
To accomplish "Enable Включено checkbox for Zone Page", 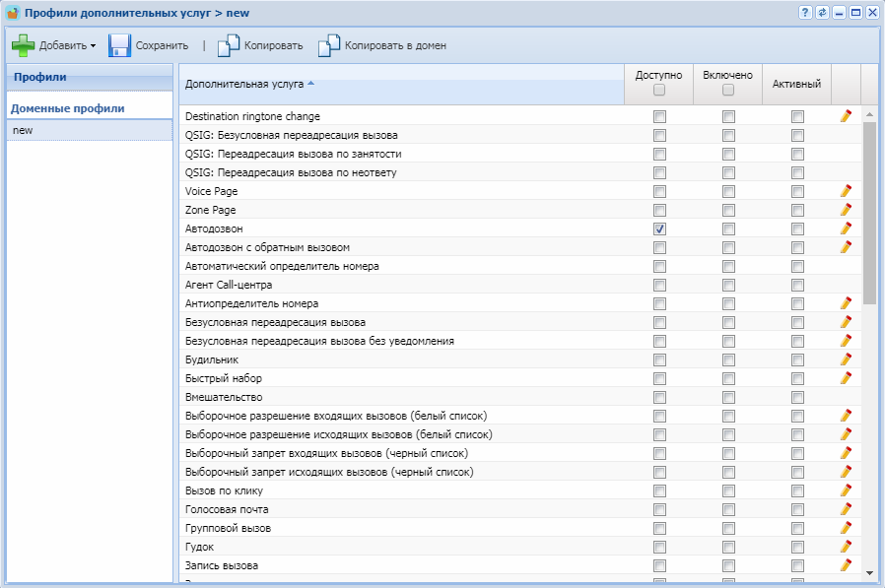I will 728,210.
